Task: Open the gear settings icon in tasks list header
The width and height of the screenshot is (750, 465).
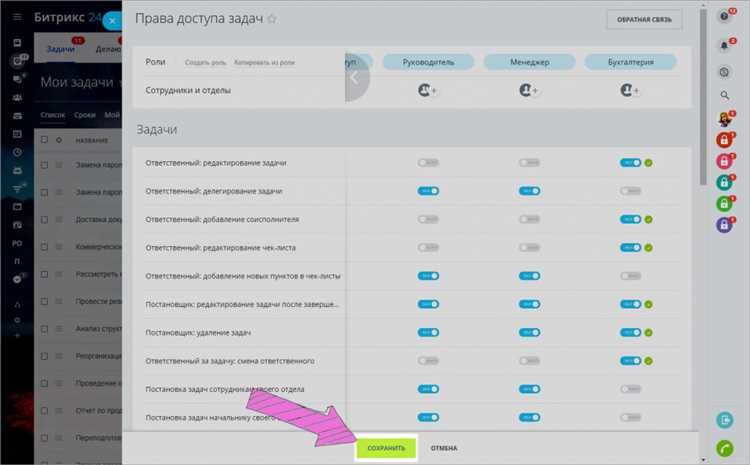Action: 59,140
